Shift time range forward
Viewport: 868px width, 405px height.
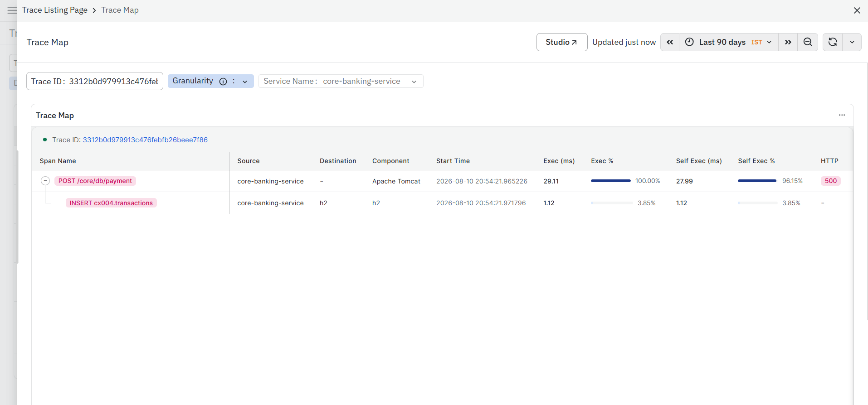click(x=788, y=42)
